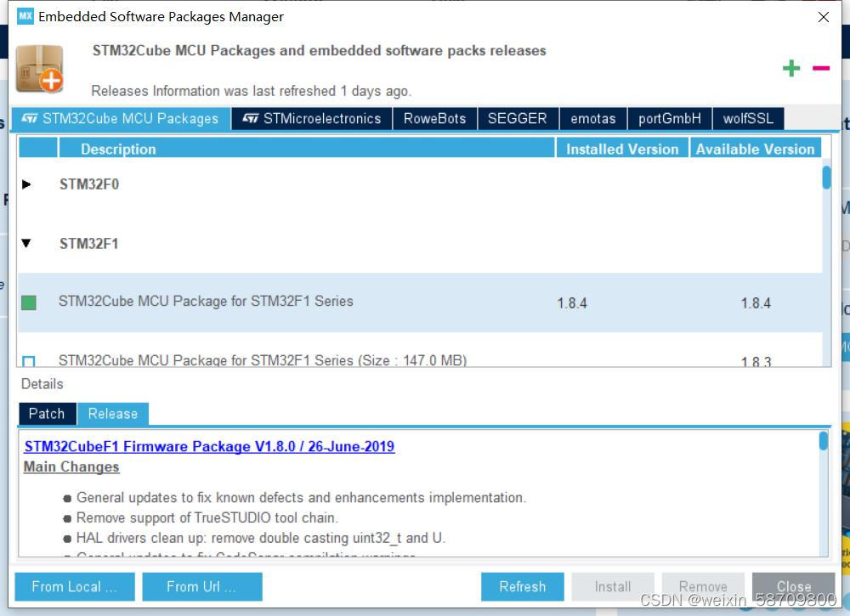Open the SEGGER tab
Image resolution: width=850 pixels, height=616 pixels.
pyautogui.click(x=518, y=119)
